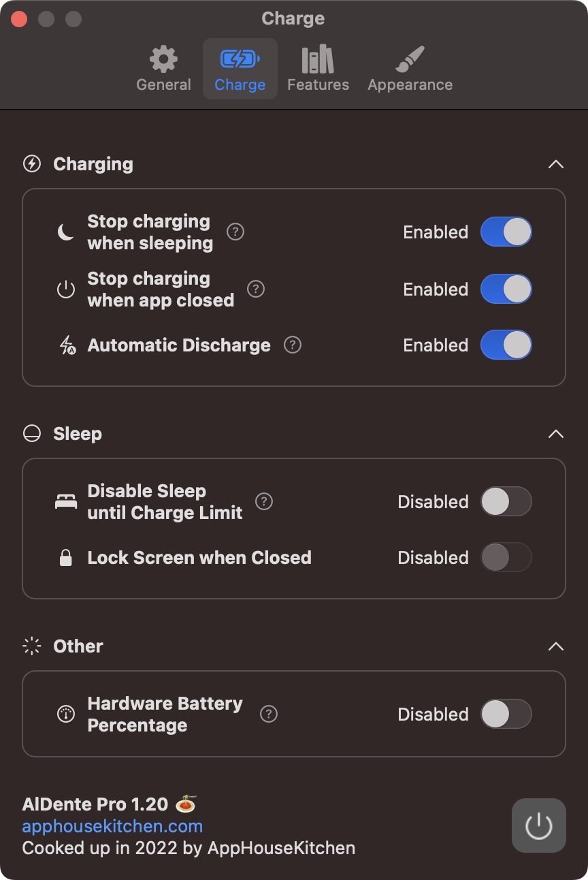
Task: Click help icon for Hardware Battery Percentage
Action: pos(269,714)
